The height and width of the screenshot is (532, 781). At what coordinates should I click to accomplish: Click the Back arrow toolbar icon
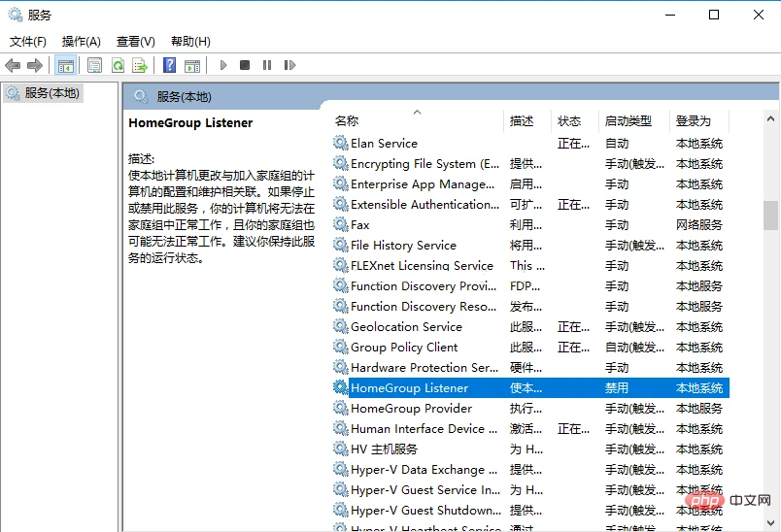tap(13, 65)
